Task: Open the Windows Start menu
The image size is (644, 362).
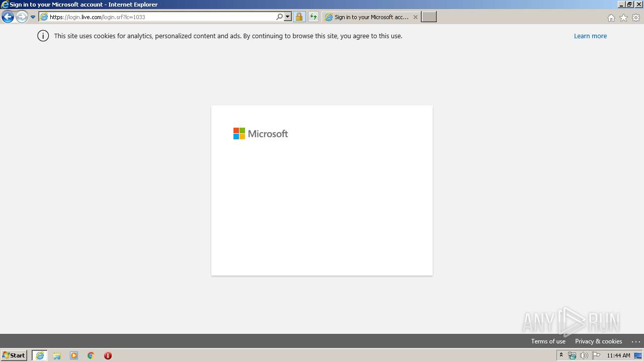Action: (14, 355)
